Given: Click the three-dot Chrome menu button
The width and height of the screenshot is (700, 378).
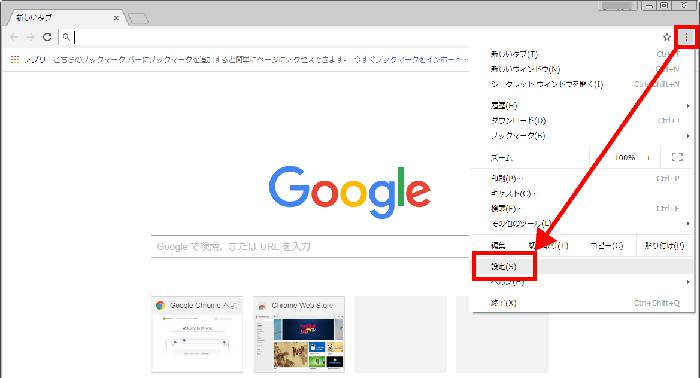Looking at the screenshot, I should (x=686, y=37).
